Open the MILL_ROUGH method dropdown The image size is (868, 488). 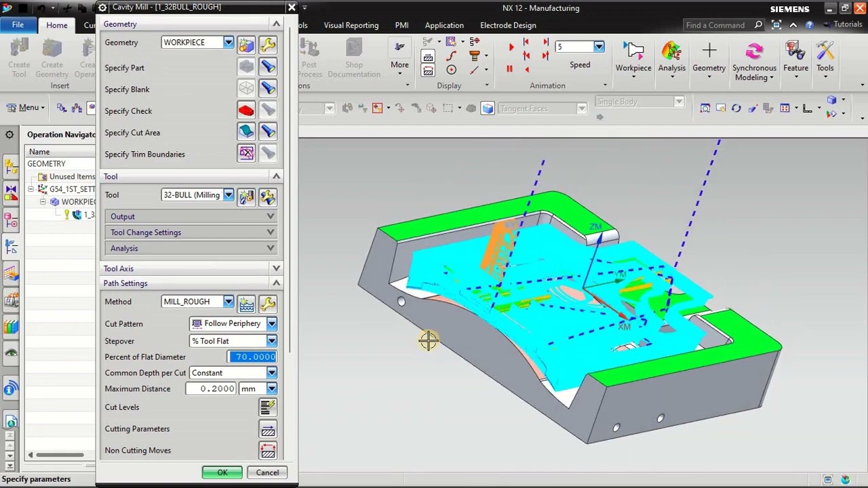229,302
